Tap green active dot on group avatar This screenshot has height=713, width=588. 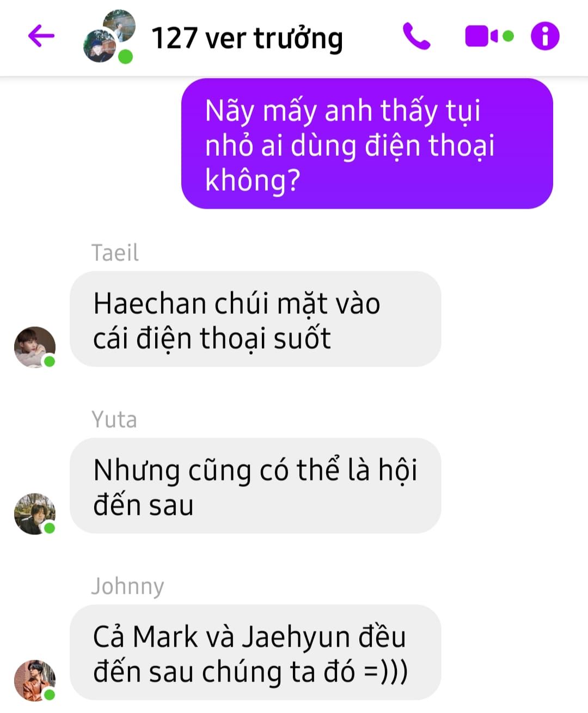[x=126, y=56]
